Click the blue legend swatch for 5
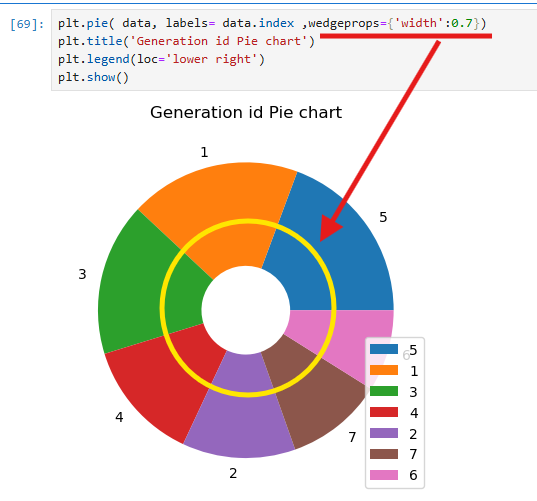 (x=384, y=349)
